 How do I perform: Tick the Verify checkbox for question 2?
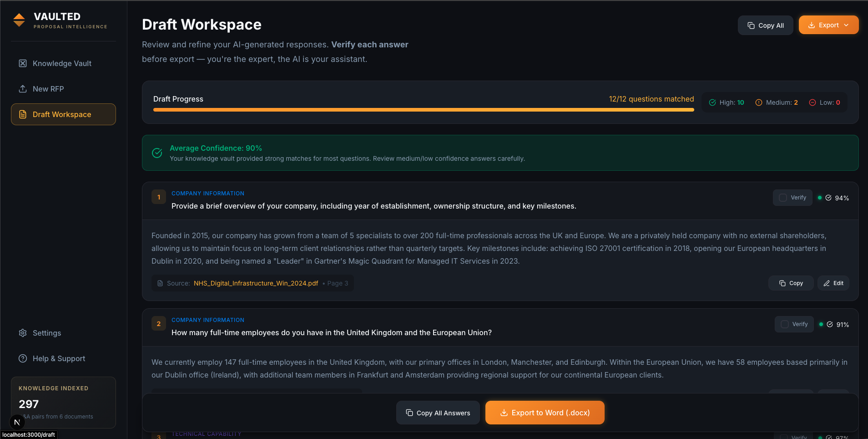(785, 324)
